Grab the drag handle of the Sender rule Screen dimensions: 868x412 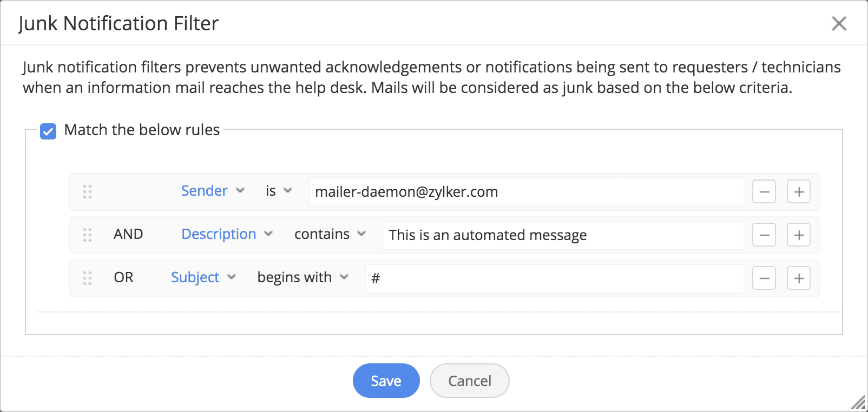click(x=87, y=192)
